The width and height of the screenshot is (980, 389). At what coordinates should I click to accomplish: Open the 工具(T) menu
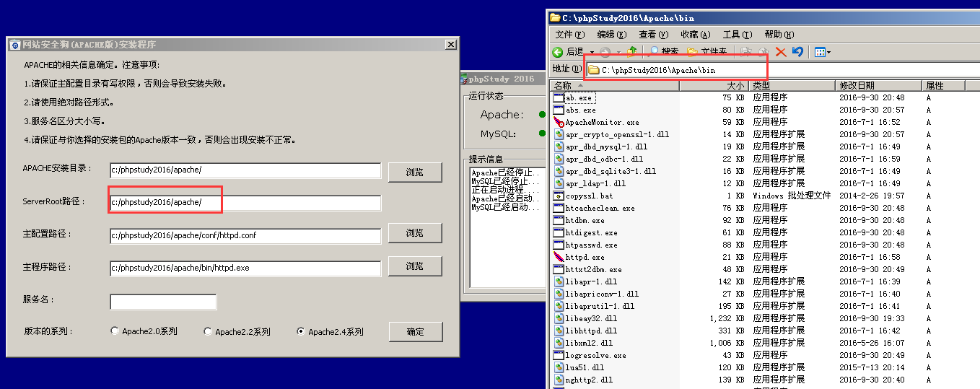click(x=737, y=35)
